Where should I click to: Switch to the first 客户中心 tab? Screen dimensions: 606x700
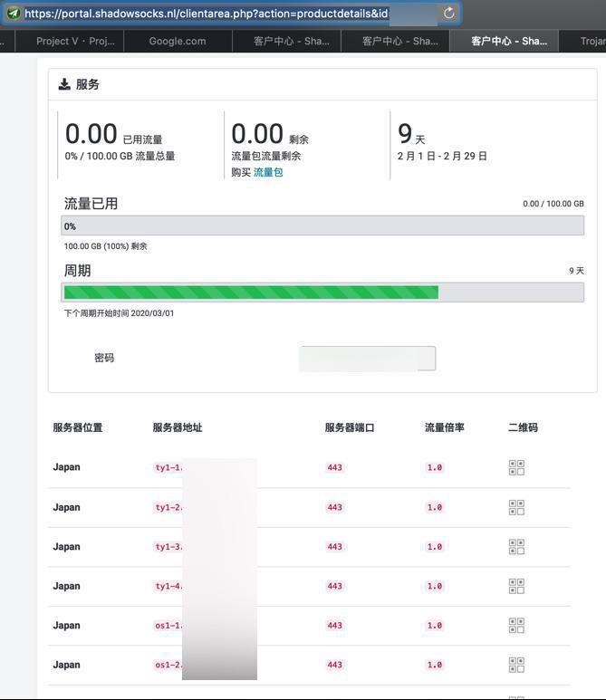(287, 41)
